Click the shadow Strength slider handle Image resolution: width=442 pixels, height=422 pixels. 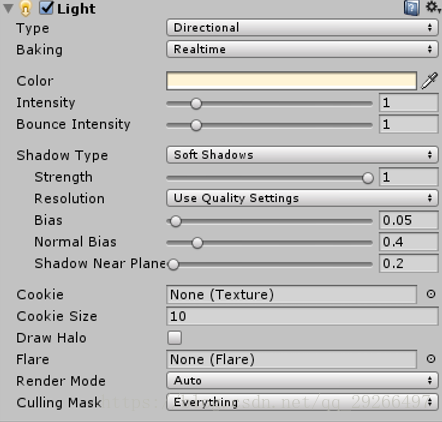368,178
